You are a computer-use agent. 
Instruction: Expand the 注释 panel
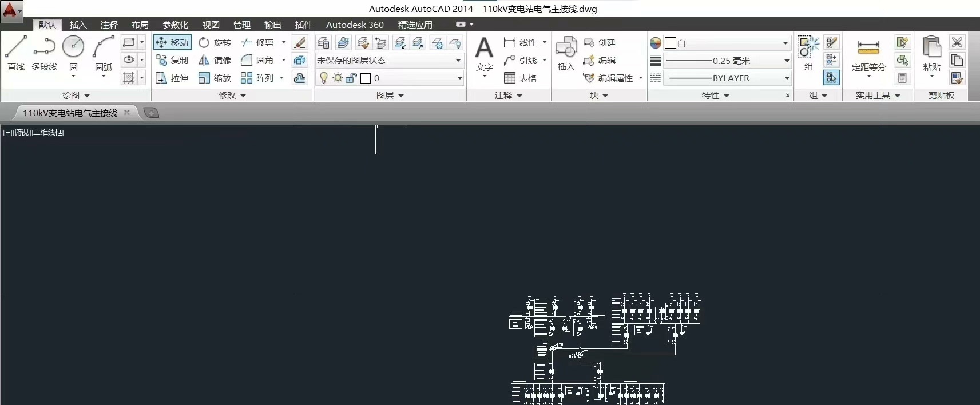click(x=509, y=96)
